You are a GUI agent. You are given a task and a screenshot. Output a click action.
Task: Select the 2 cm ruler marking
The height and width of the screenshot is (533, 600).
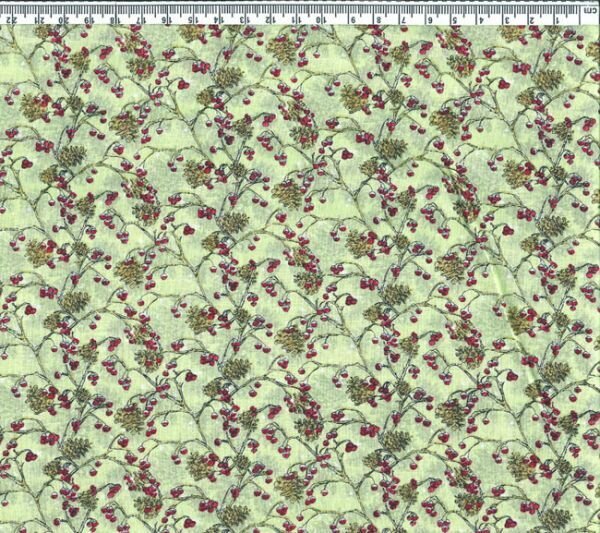tap(531, 18)
